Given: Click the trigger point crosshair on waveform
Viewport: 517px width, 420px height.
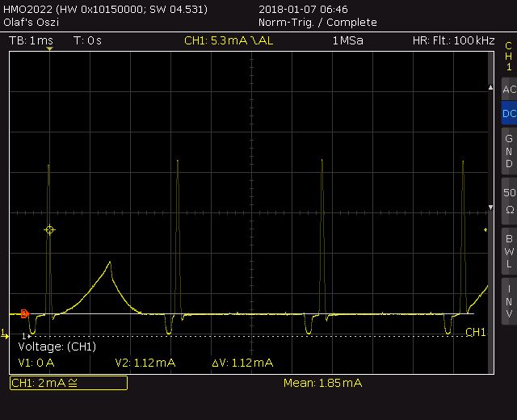Looking at the screenshot, I should click(49, 229).
